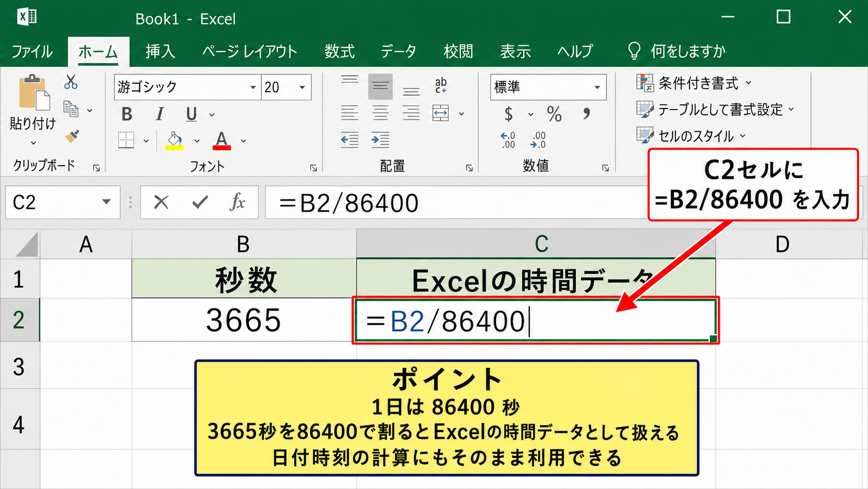Toggle Underline formatting
The image size is (868, 489).
[192, 114]
